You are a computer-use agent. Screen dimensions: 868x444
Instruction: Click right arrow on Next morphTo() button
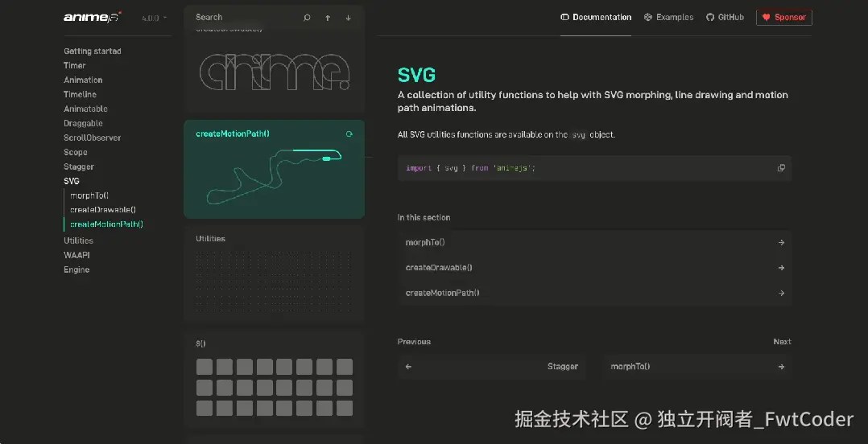pos(781,367)
